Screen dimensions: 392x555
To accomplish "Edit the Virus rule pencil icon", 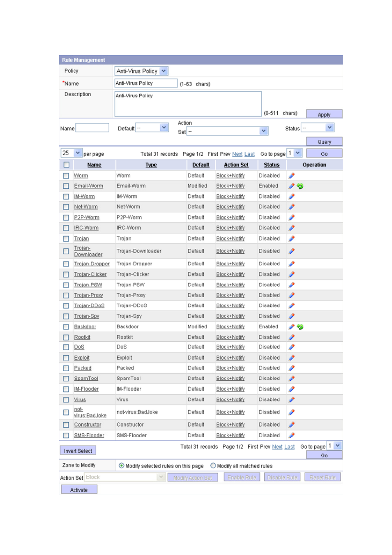I will point(292,400).
